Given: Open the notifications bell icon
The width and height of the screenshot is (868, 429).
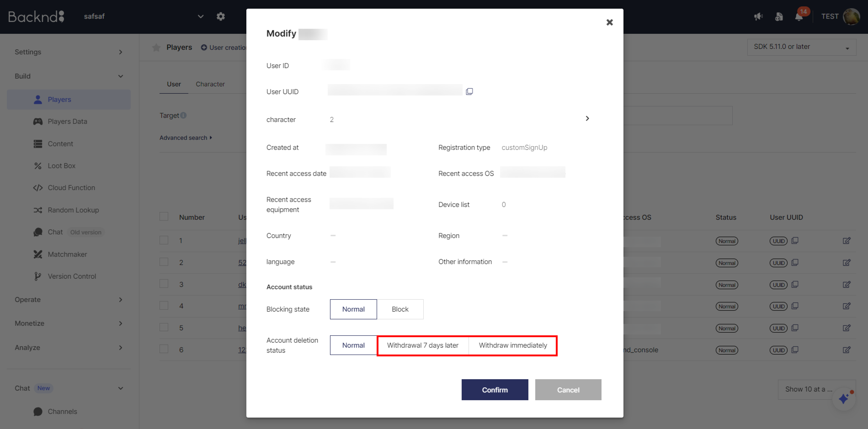Looking at the screenshot, I should [x=799, y=16].
